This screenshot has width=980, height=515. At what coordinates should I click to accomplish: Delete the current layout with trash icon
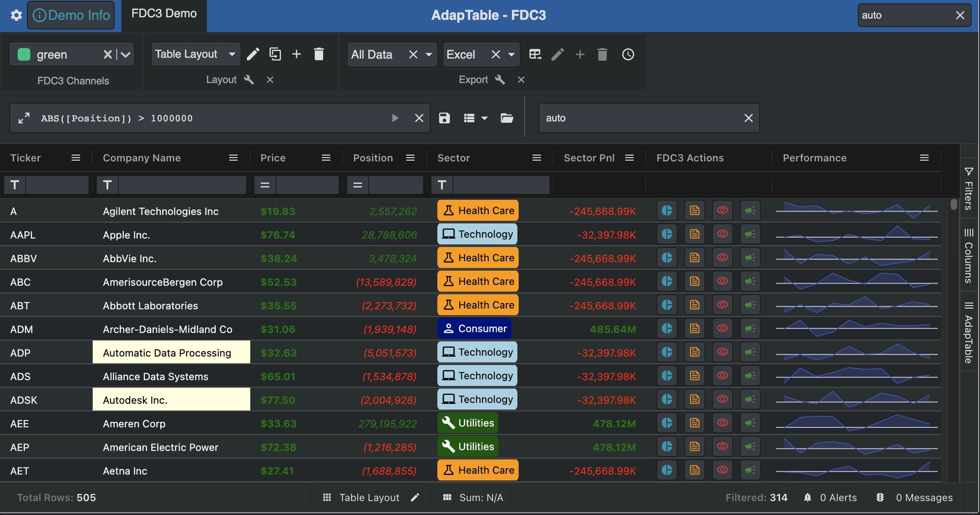click(x=319, y=54)
